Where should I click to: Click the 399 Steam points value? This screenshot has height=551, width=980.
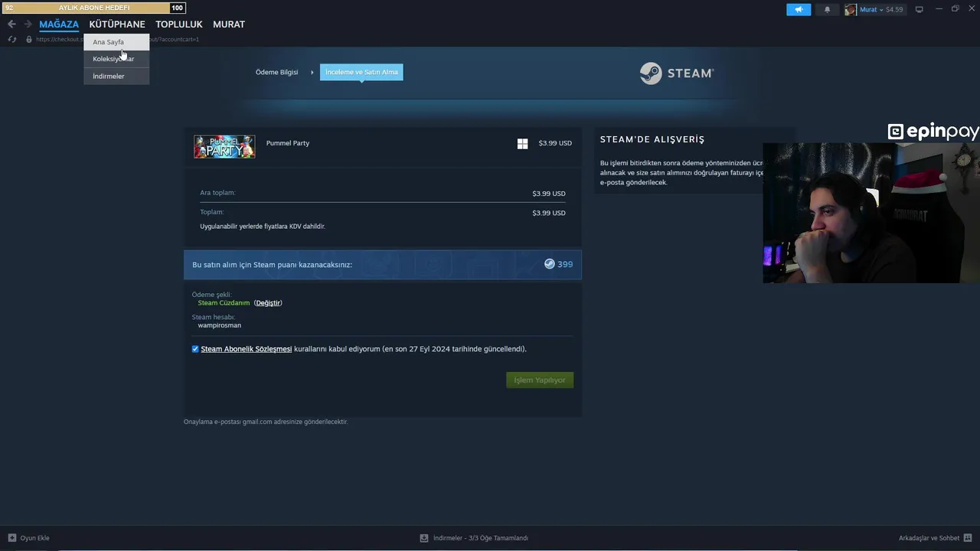pyautogui.click(x=565, y=264)
